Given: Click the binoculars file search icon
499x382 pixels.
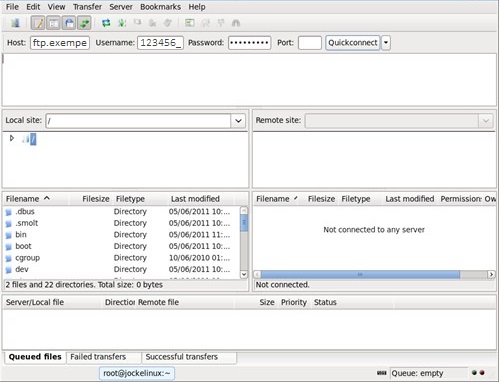Looking at the screenshot, I should click(236, 23).
